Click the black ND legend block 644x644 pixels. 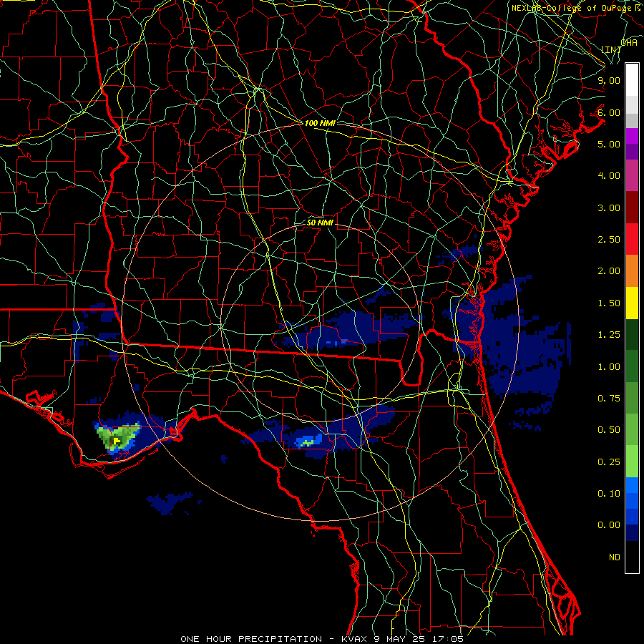pos(632,557)
